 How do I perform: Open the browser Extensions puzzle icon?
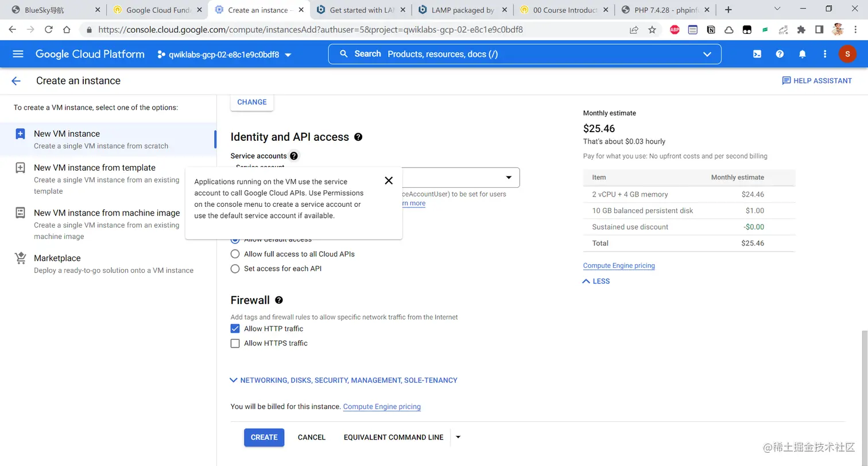(801, 30)
